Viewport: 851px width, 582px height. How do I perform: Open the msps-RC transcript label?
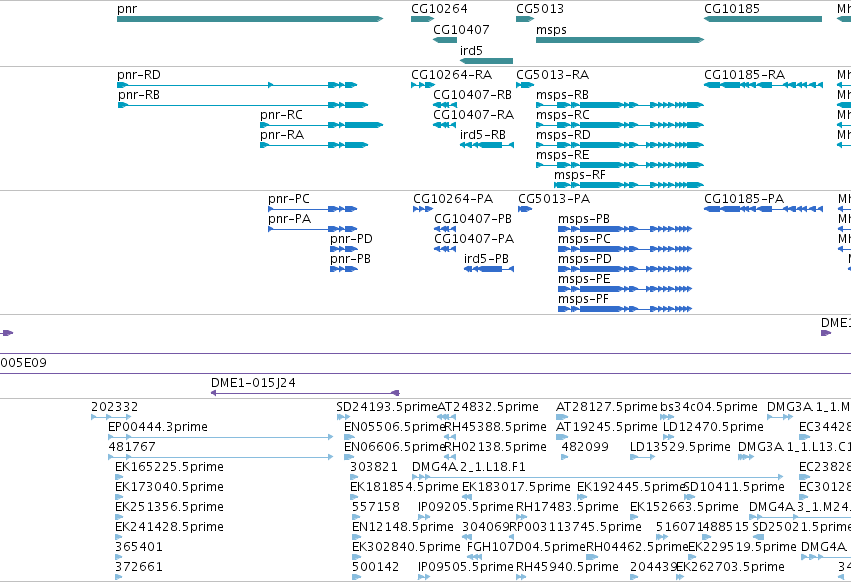point(563,115)
